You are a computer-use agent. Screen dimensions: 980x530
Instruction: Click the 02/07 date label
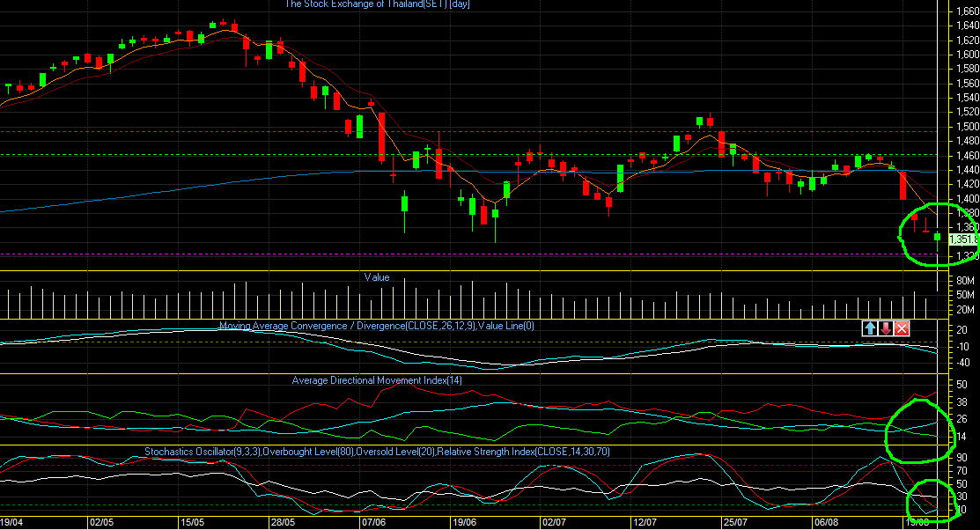tap(554, 522)
